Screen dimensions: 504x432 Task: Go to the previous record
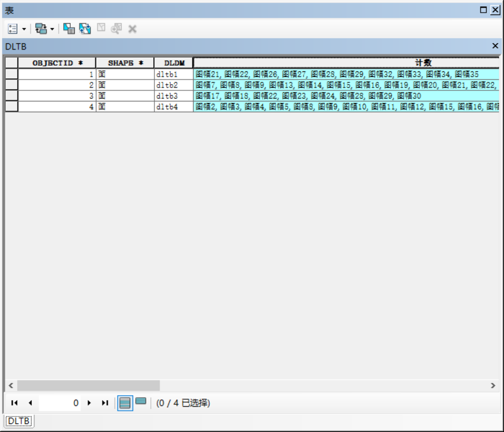coord(30,403)
